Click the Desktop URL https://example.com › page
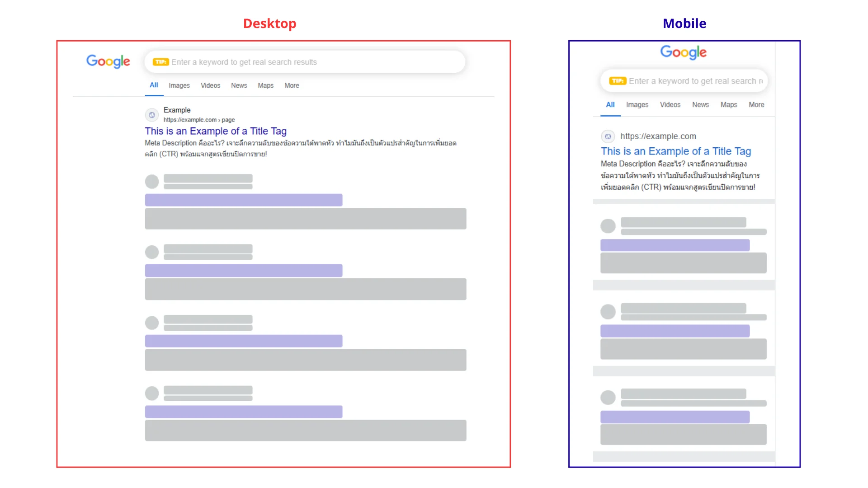The image size is (868, 488). [199, 120]
